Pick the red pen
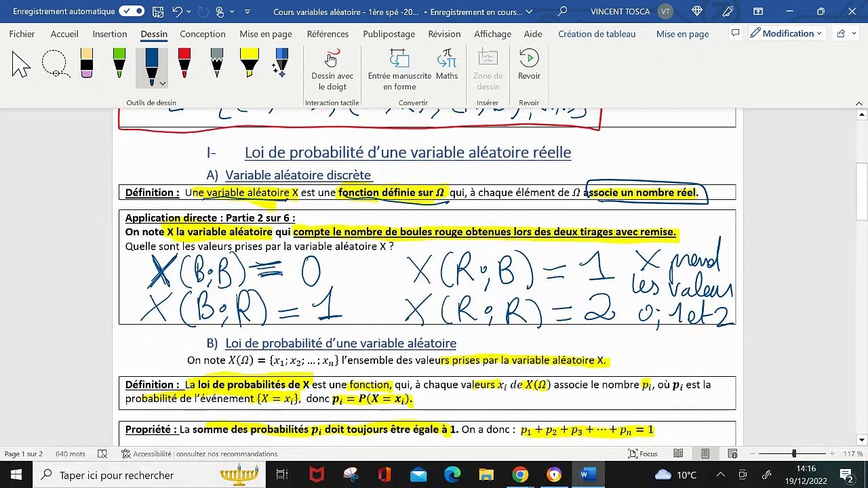 pyautogui.click(x=184, y=63)
